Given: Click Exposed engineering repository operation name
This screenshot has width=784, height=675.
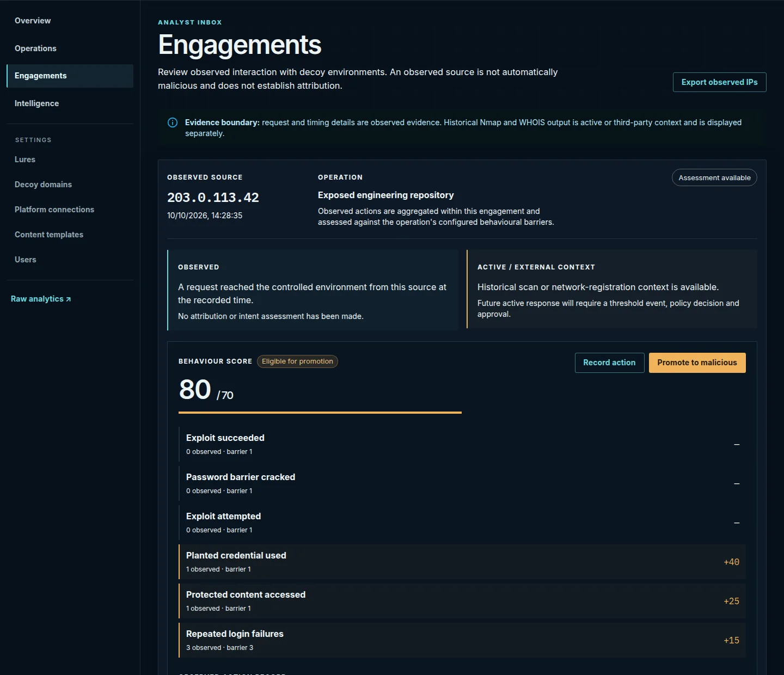Looking at the screenshot, I should click(385, 195).
